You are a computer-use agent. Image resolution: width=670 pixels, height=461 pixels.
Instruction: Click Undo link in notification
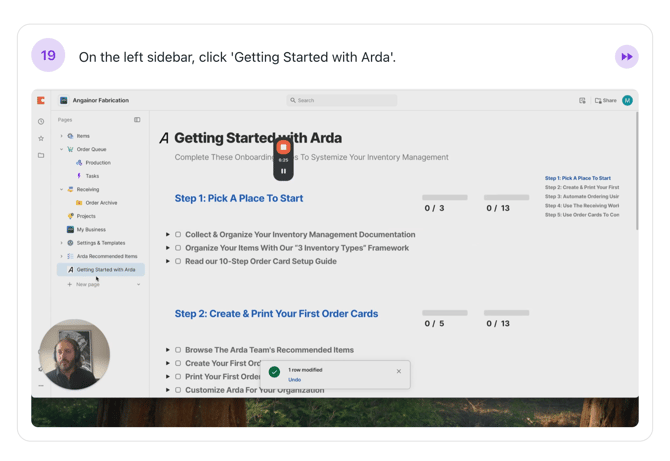coord(294,380)
